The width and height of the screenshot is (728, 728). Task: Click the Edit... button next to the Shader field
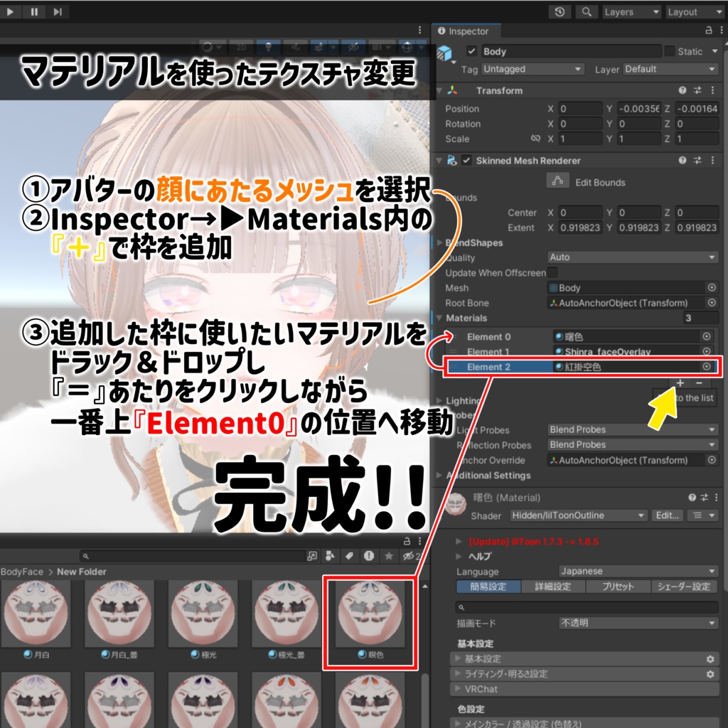click(x=666, y=515)
